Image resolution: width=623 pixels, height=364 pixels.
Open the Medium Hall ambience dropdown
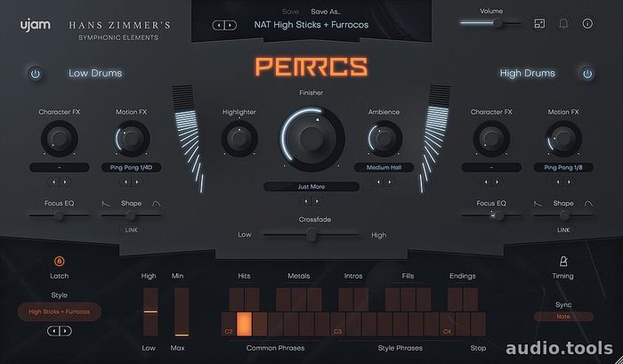click(384, 167)
